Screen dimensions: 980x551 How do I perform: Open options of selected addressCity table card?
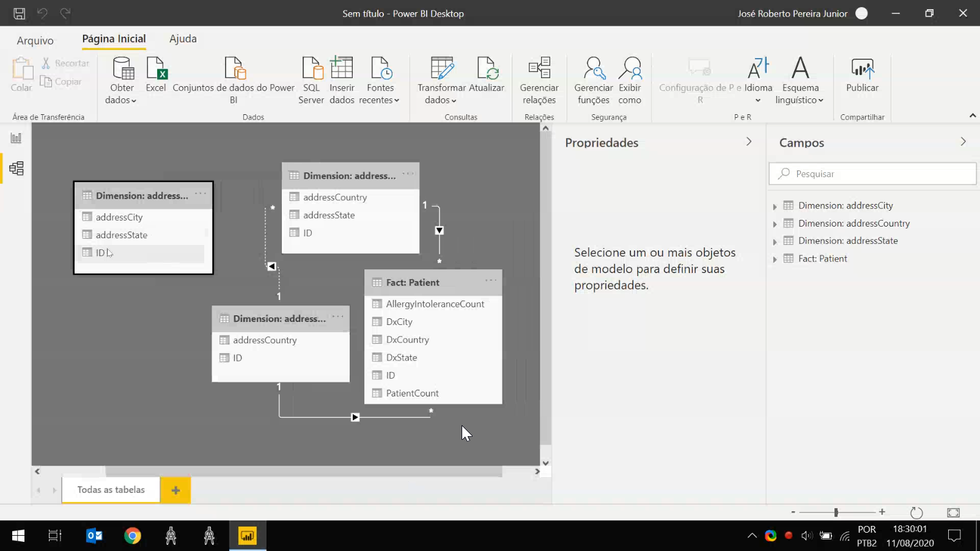(x=201, y=194)
